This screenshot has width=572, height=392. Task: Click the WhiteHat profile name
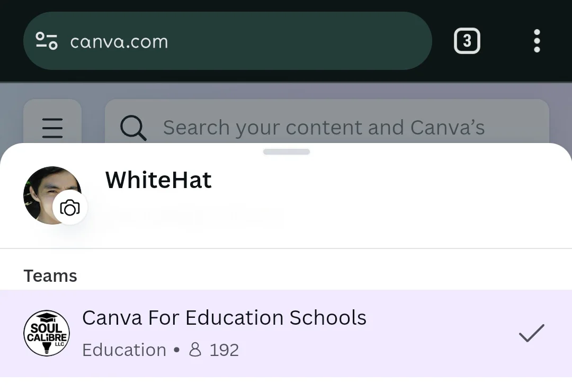pos(158,180)
